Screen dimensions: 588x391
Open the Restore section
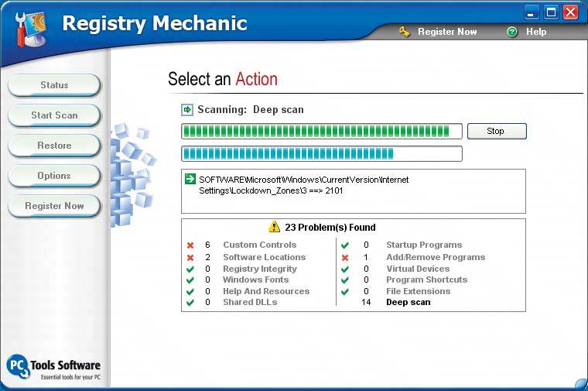tap(54, 146)
